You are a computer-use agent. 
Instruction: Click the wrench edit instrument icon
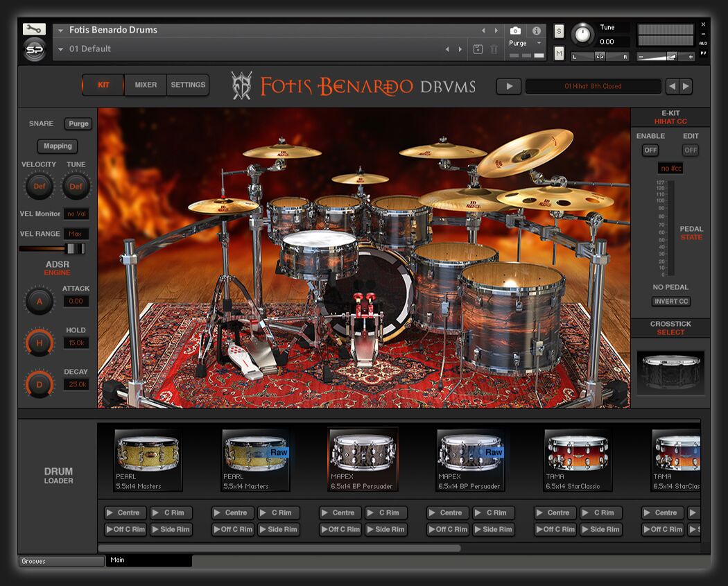(x=34, y=29)
